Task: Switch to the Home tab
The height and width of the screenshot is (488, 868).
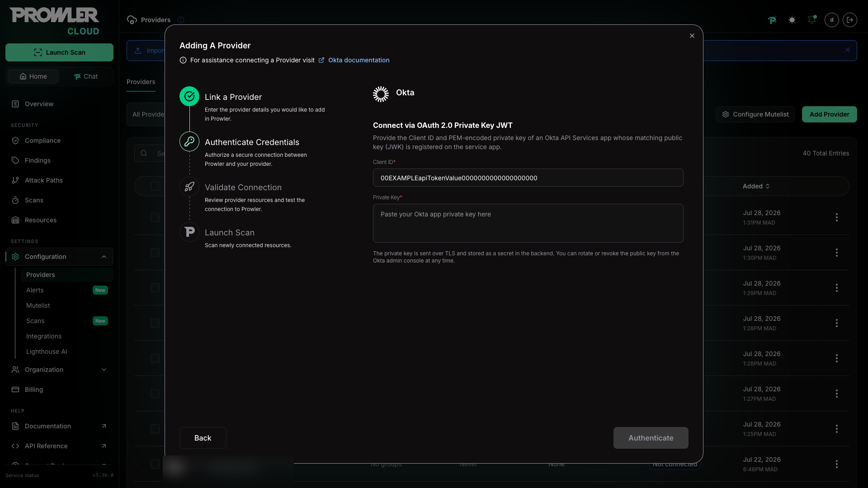Action: [33, 76]
